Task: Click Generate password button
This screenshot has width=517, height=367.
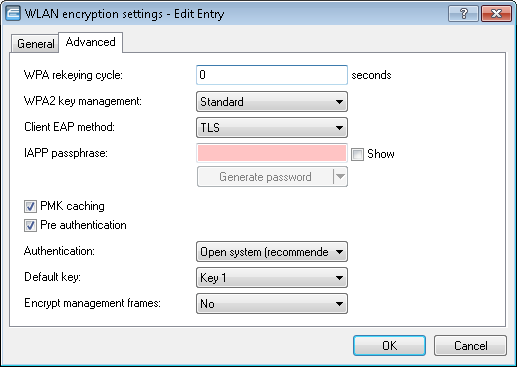Action: (265, 176)
